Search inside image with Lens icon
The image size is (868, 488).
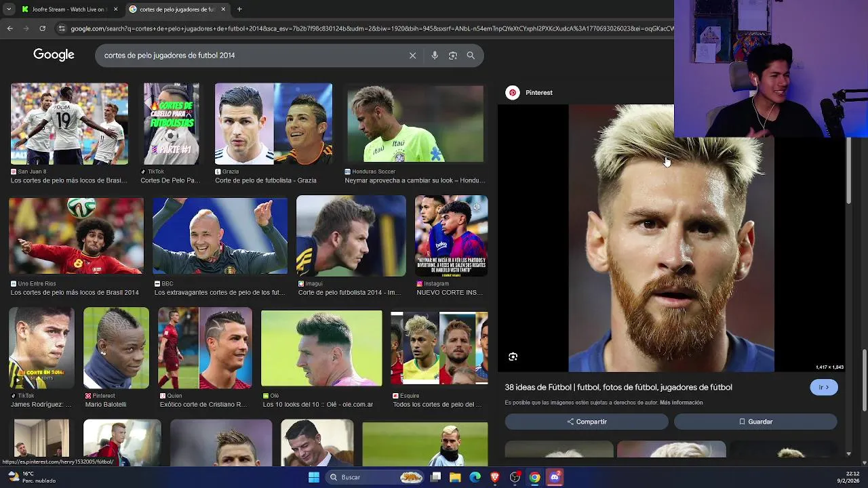point(513,357)
